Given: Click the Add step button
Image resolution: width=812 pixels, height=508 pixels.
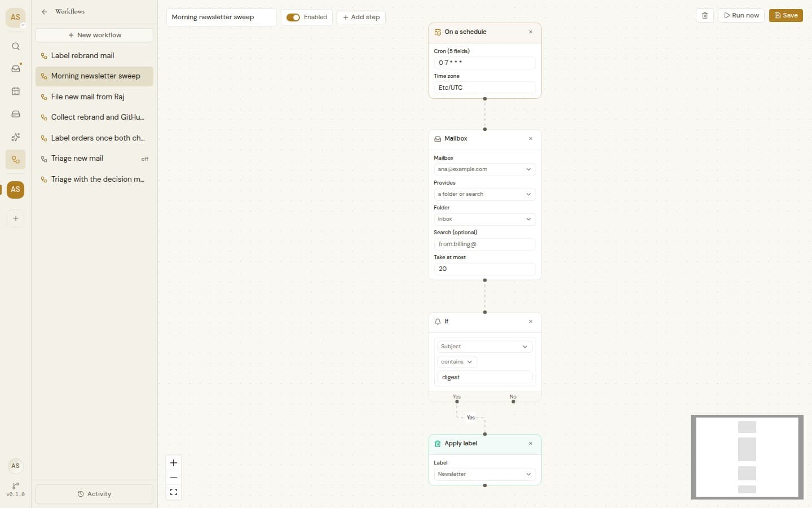Looking at the screenshot, I should click(361, 17).
